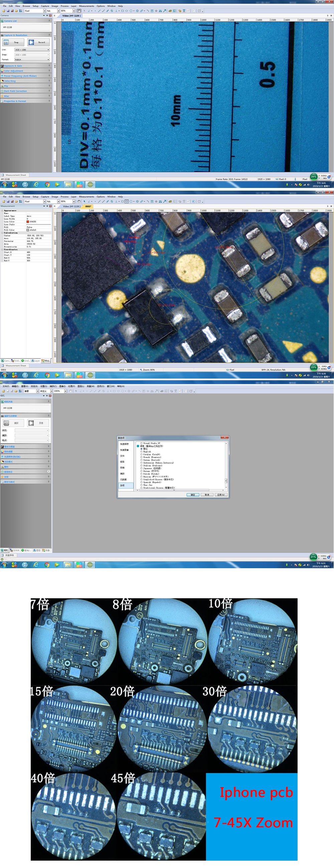The height and width of the screenshot is (868, 334).
Task: Click Save icon in Video window toolbar
Action: (8, 11)
